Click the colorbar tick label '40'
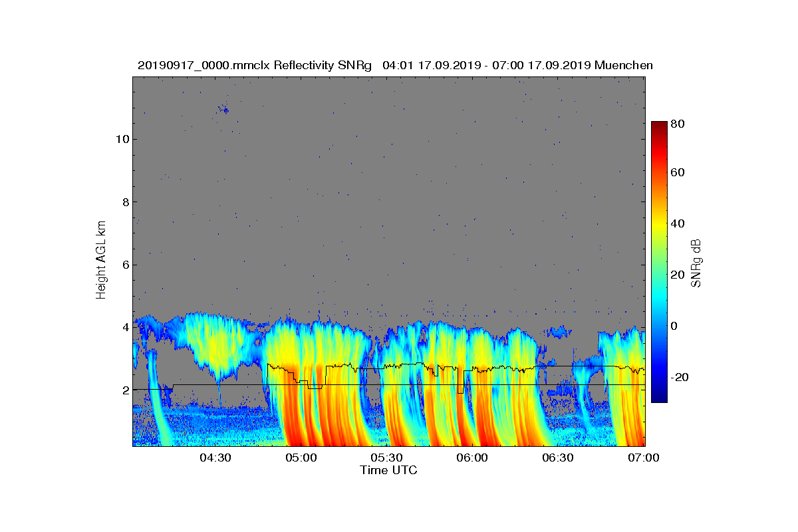 tap(678, 223)
